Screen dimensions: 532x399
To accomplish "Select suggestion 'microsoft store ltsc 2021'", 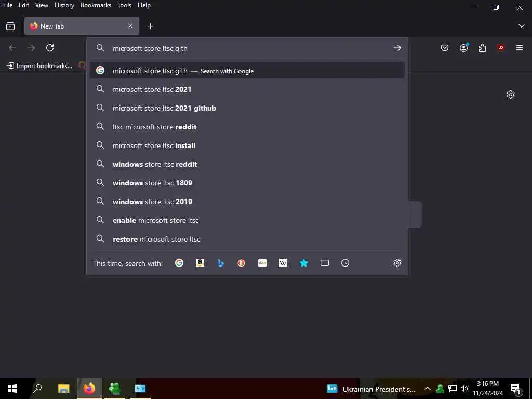I will coord(247,89).
